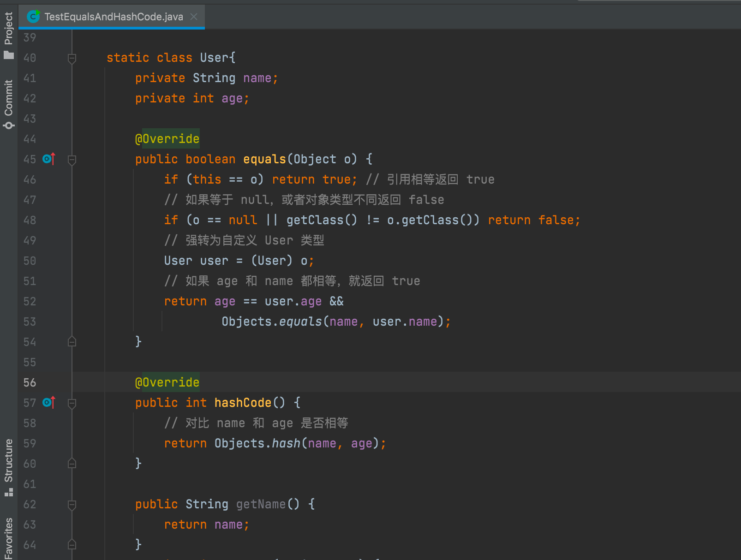Click the Commit tool window icon in the sidebar
The image size is (741, 560).
pos(9,125)
